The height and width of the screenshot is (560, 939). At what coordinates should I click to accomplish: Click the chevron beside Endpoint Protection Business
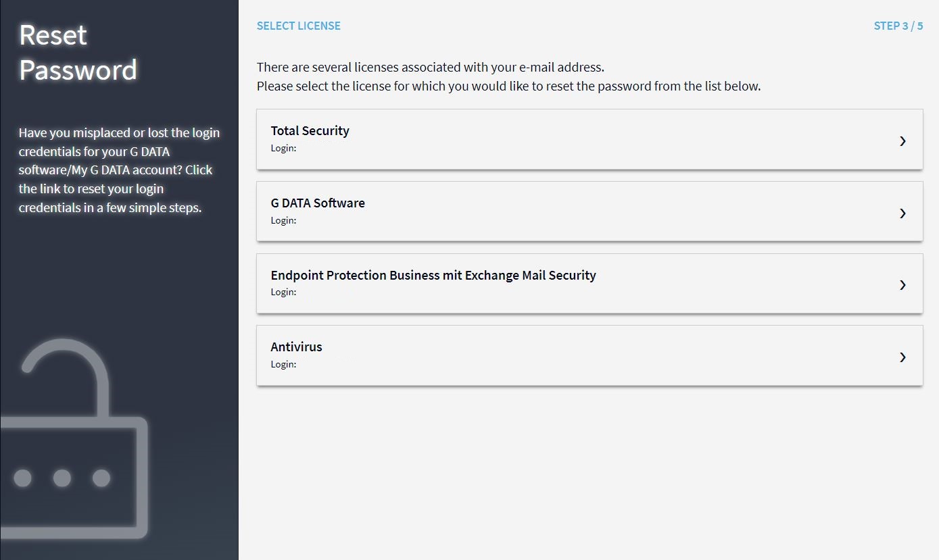[902, 284]
